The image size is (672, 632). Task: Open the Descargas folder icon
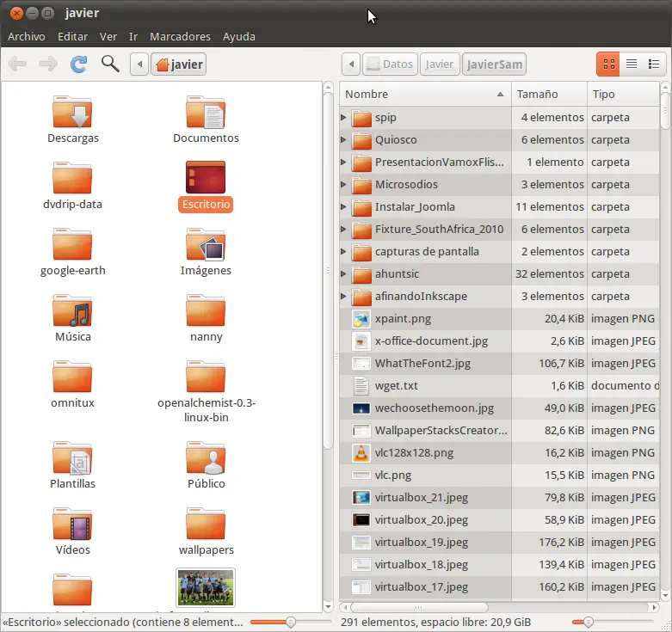pos(72,112)
